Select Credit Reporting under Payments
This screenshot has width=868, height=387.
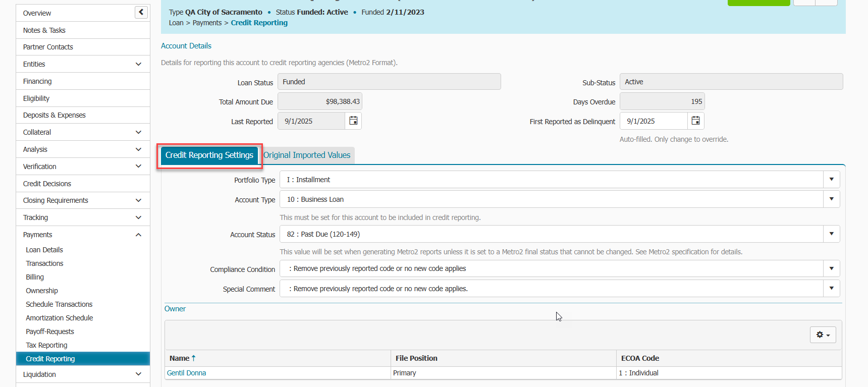(x=83, y=359)
